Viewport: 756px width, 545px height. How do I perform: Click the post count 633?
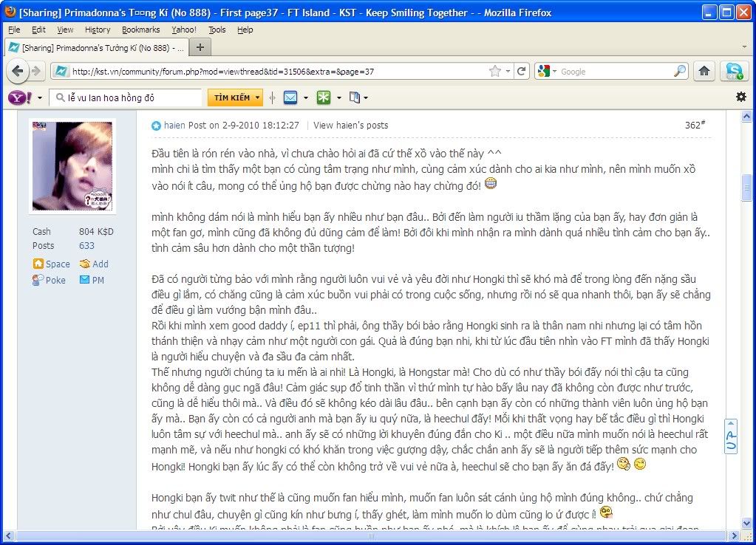tap(86, 246)
